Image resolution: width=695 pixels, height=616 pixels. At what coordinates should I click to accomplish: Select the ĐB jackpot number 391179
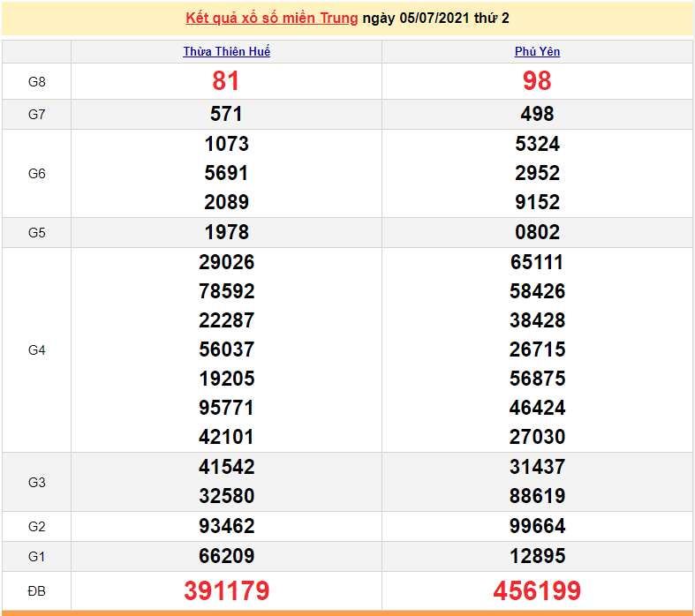click(226, 590)
